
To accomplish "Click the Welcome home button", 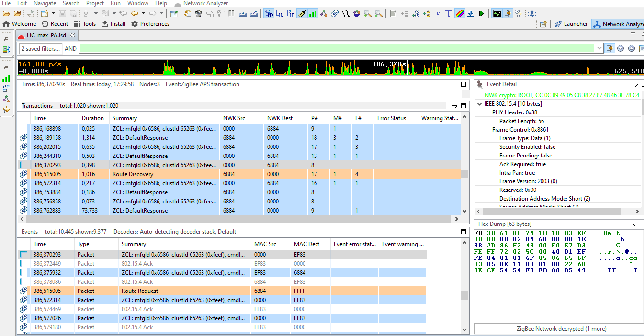I will click(x=20, y=24).
